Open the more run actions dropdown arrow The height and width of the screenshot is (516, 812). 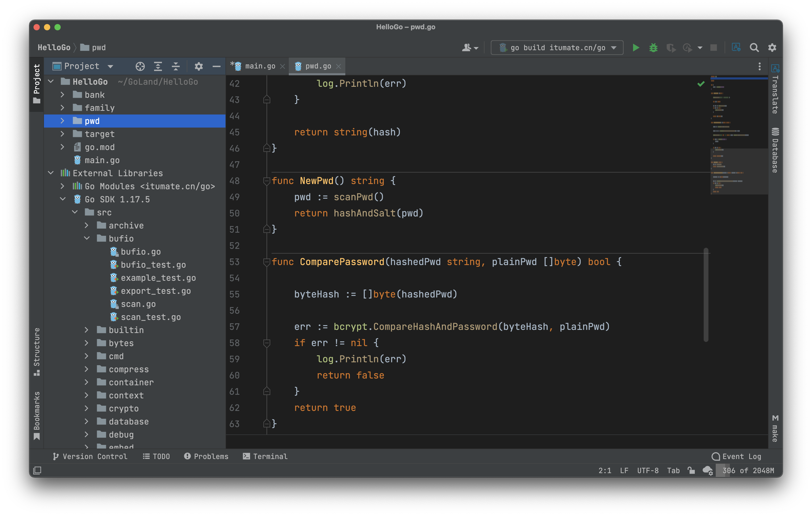click(700, 48)
